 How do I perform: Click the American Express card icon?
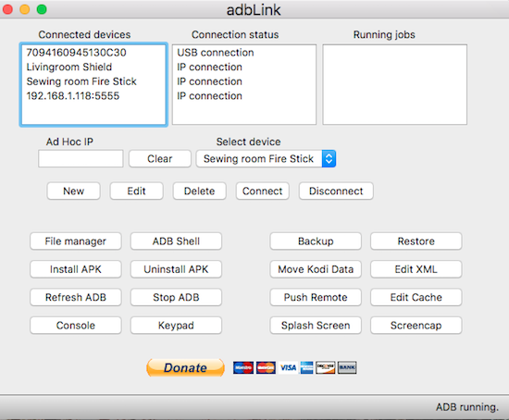[x=306, y=368]
